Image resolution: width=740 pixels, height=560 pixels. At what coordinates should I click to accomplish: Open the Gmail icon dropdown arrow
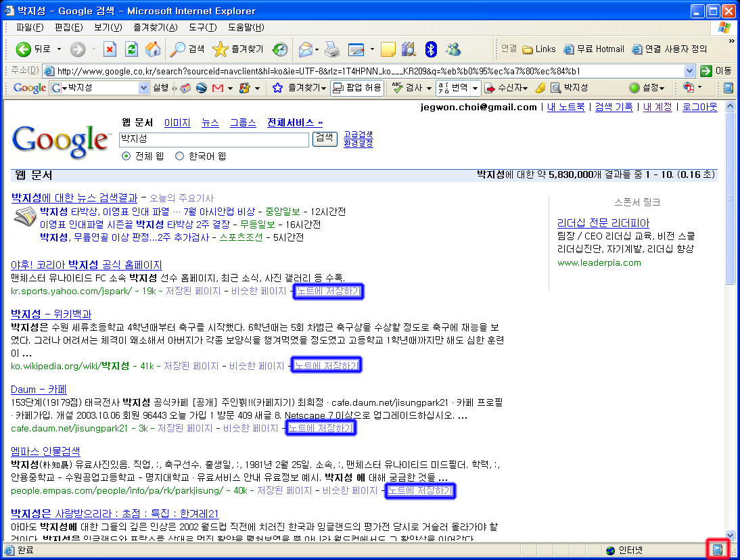[x=230, y=88]
